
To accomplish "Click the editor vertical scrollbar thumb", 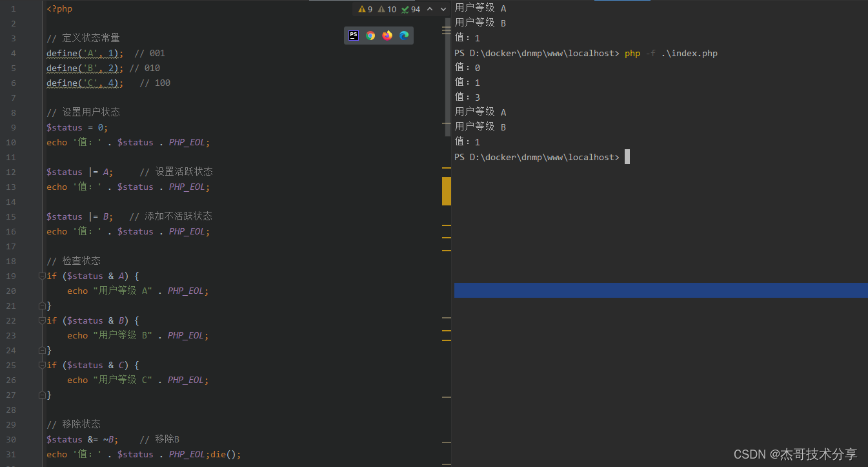I will coord(448,77).
